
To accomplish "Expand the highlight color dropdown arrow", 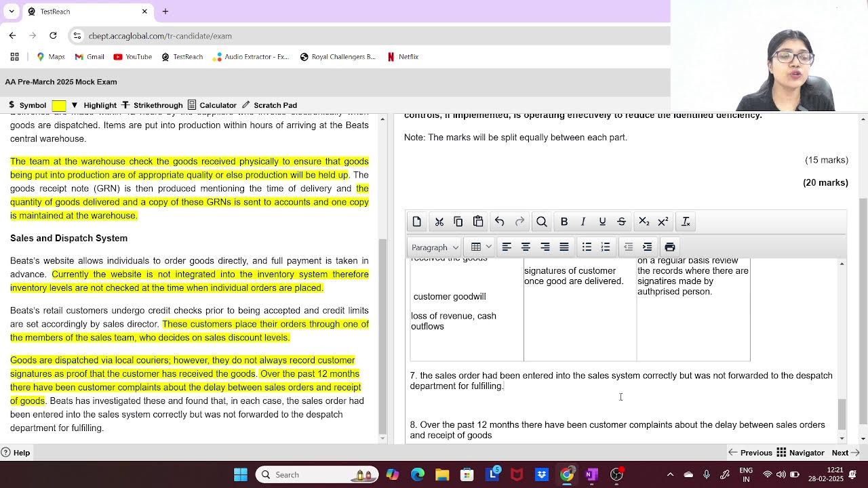I will (75, 105).
